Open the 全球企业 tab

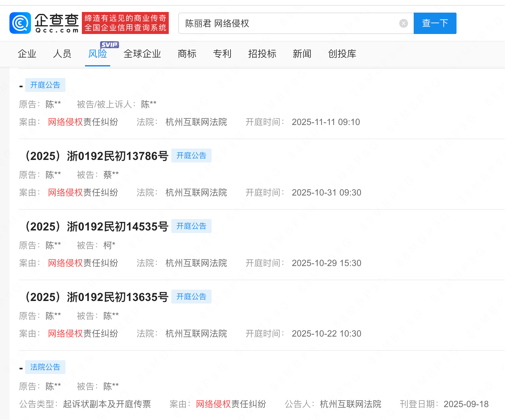point(142,54)
